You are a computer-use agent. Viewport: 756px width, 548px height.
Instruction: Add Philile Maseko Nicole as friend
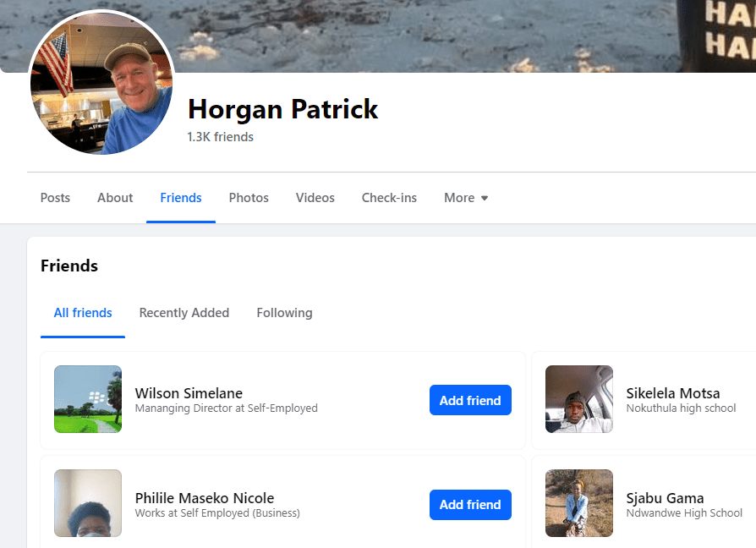(470, 505)
